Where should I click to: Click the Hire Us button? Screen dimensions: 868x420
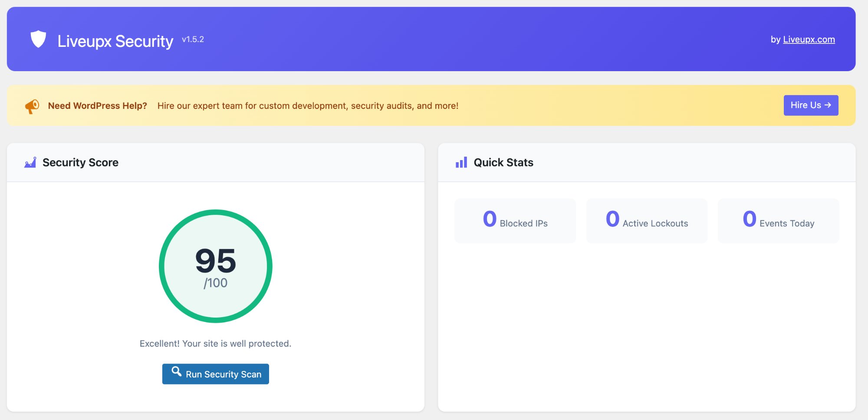coord(811,105)
